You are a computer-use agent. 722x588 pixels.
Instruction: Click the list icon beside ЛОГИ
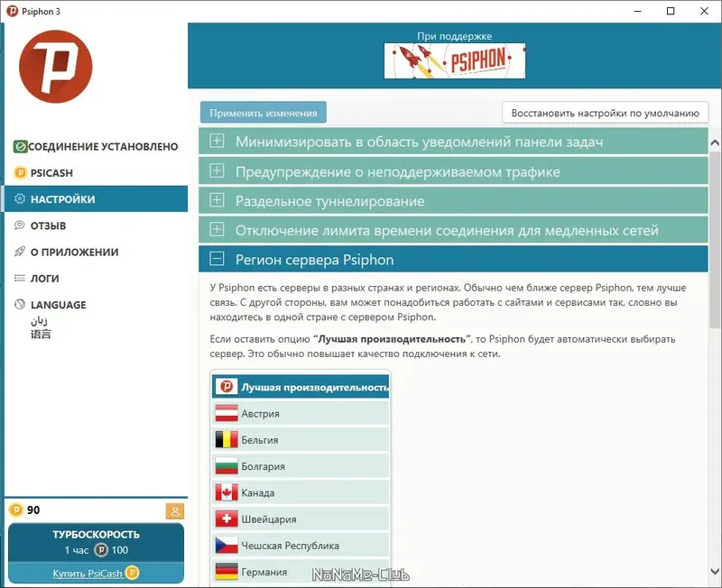[20, 278]
